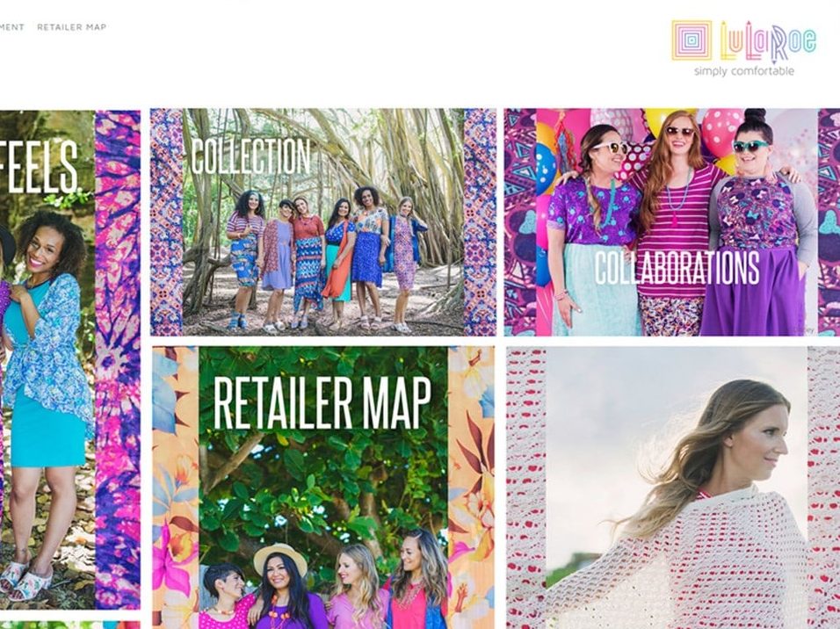Open the Retailer Map navigation link
Screen dimensions: 840x629
click(x=72, y=26)
